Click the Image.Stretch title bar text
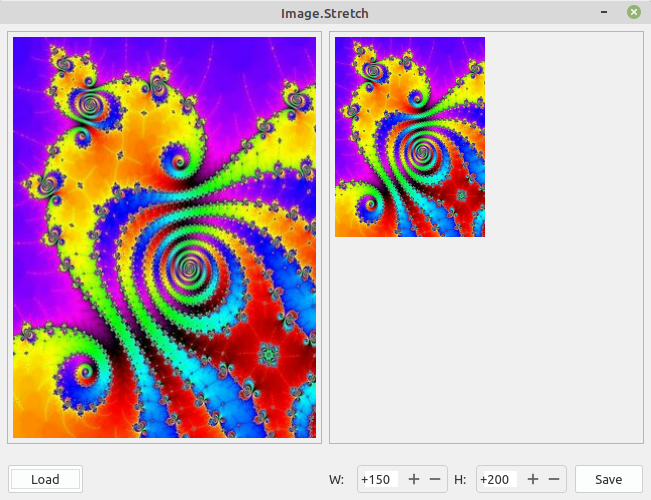The image size is (651, 500). point(325,12)
